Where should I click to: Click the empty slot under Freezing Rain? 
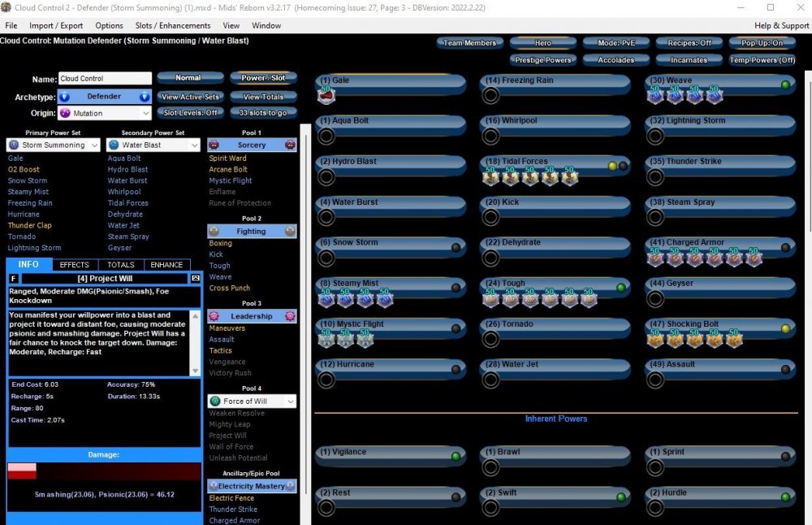click(x=490, y=96)
